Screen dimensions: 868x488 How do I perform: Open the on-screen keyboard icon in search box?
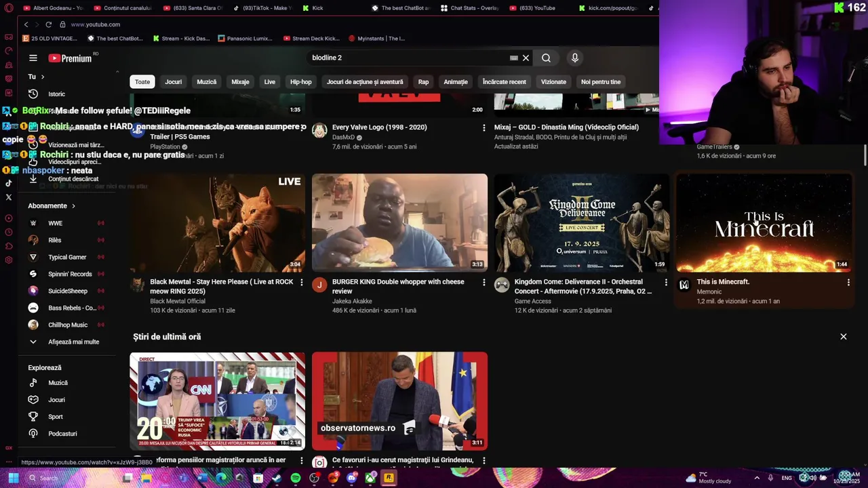(513, 58)
